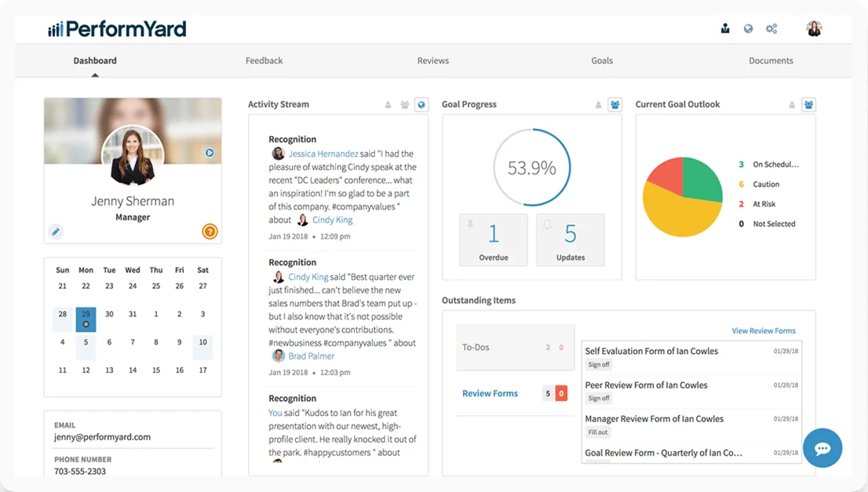Open the PerformYard settings gears icon
Viewport: 868px width, 492px height.
point(771,28)
